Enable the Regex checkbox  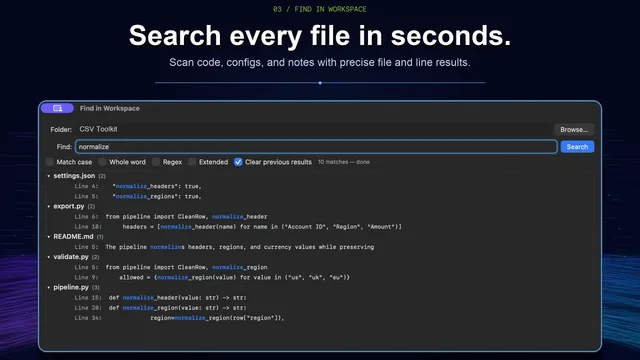(x=156, y=162)
